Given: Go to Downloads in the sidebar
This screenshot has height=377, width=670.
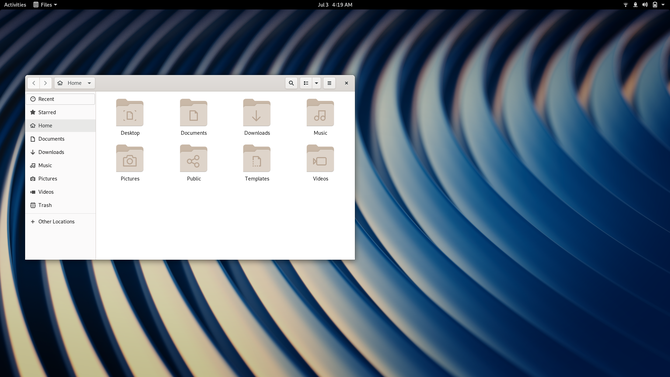Looking at the screenshot, I should click(60, 152).
